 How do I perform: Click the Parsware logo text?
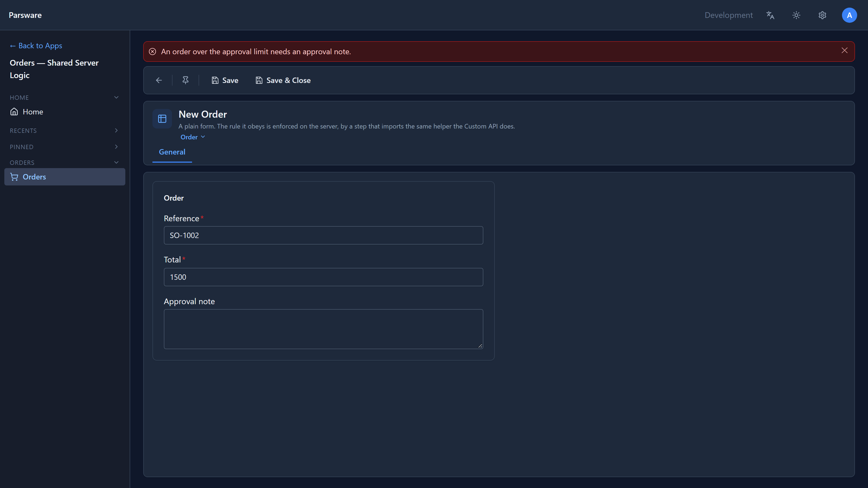tap(25, 15)
